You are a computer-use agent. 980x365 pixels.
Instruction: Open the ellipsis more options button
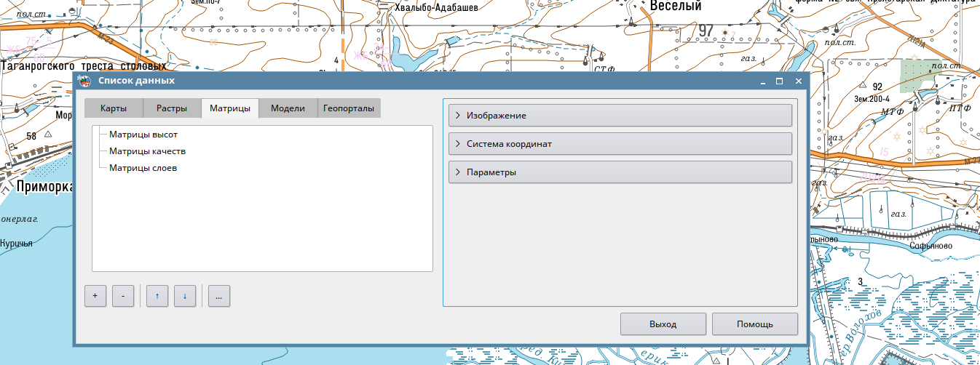click(219, 296)
